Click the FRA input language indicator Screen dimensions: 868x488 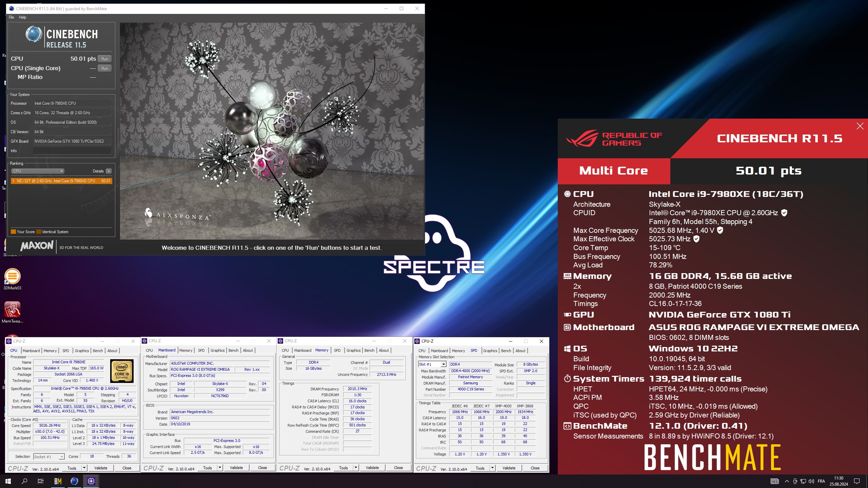[821, 481]
